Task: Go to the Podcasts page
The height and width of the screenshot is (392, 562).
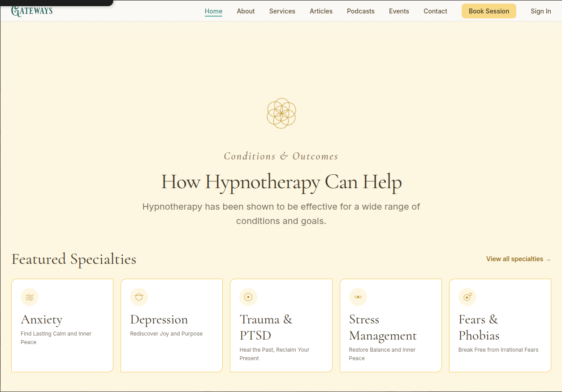Action: pyautogui.click(x=360, y=11)
